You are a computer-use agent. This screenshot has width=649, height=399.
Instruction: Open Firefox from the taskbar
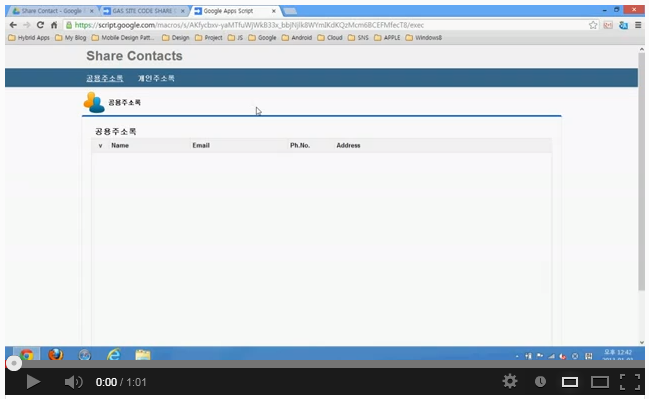55,355
